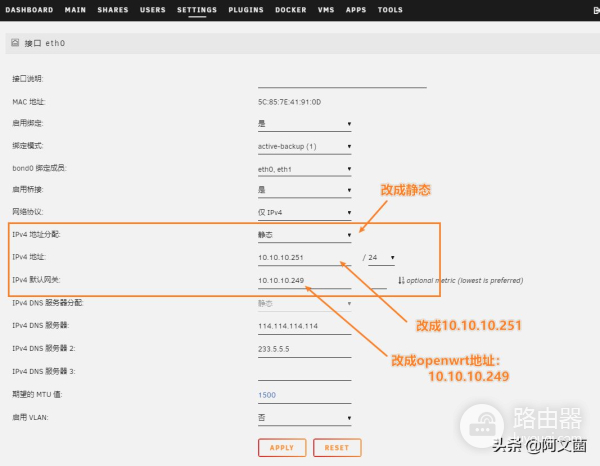This screenshot has width=600, height=466.
Task: Open the DASHBOARD tab
Action: pyautogui.click(x=29, y=10)
